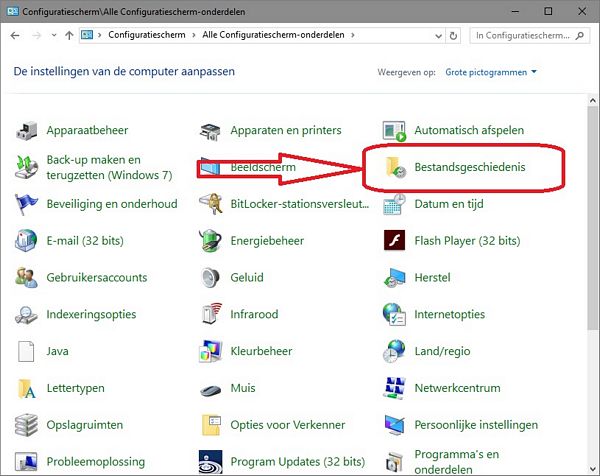This screenshot has width=600, height=476.
Task: Expand chevron after Alle Configuratiescherm-onderdelen breadcrumb
Action: [x=352, y=35]
